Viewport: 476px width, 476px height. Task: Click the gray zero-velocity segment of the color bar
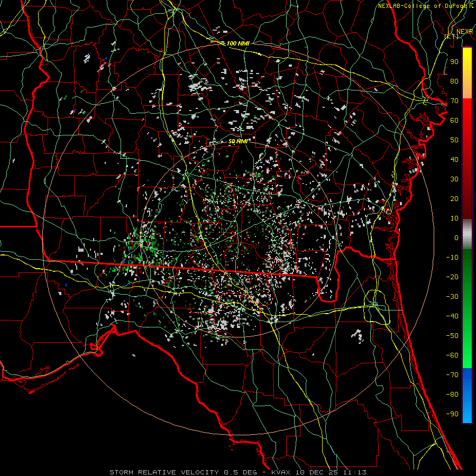[467, 234]
